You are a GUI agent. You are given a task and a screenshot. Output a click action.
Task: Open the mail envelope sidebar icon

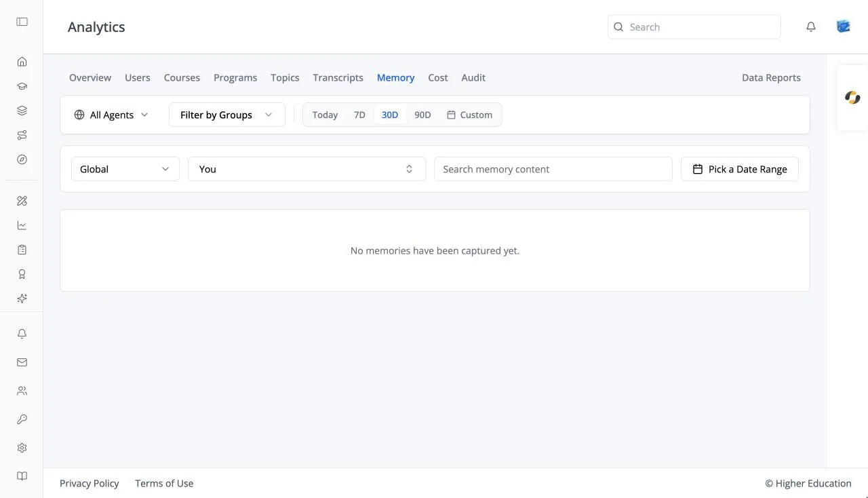click(22, 362)
